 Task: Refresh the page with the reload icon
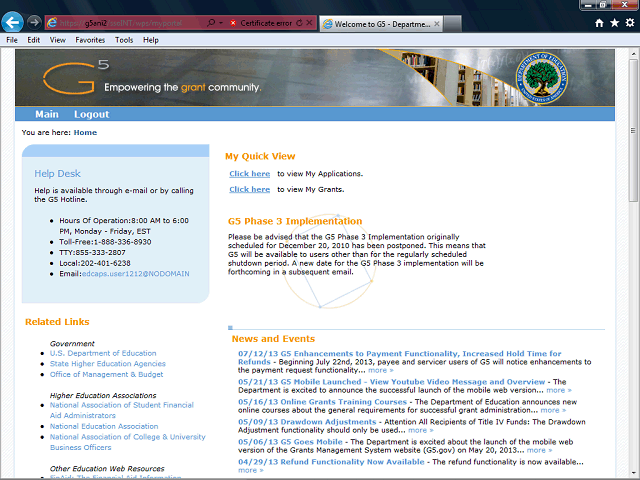pos(300,23)
